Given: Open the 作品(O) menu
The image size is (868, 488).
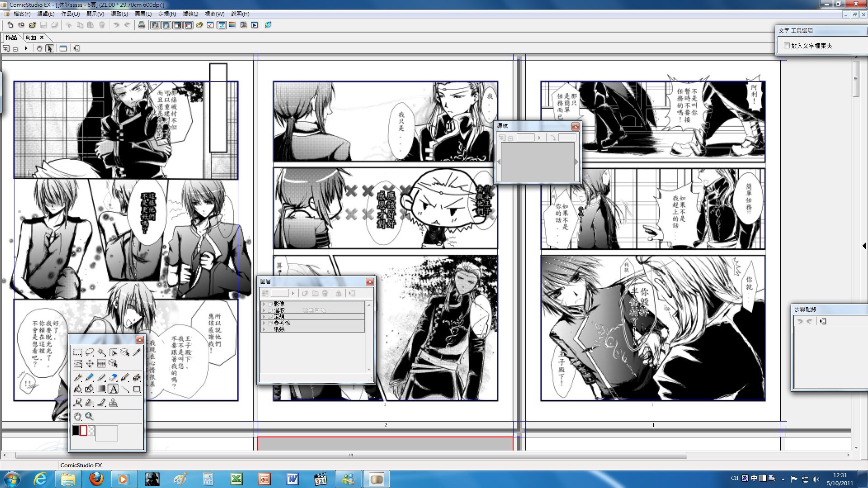Looking at the screenshot, I should click(70, 14).
